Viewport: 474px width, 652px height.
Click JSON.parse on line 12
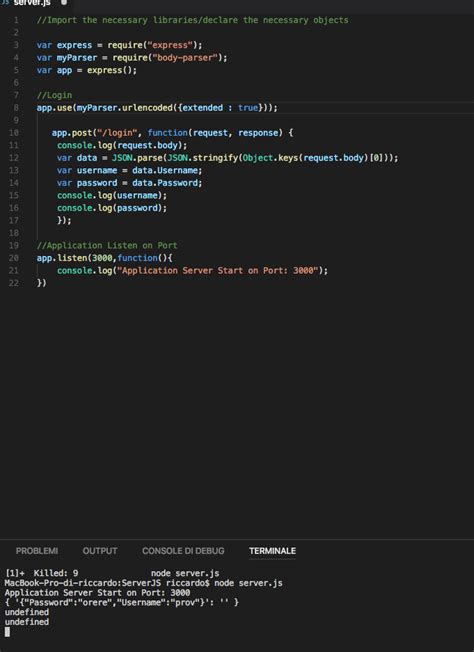pos(138,158)
